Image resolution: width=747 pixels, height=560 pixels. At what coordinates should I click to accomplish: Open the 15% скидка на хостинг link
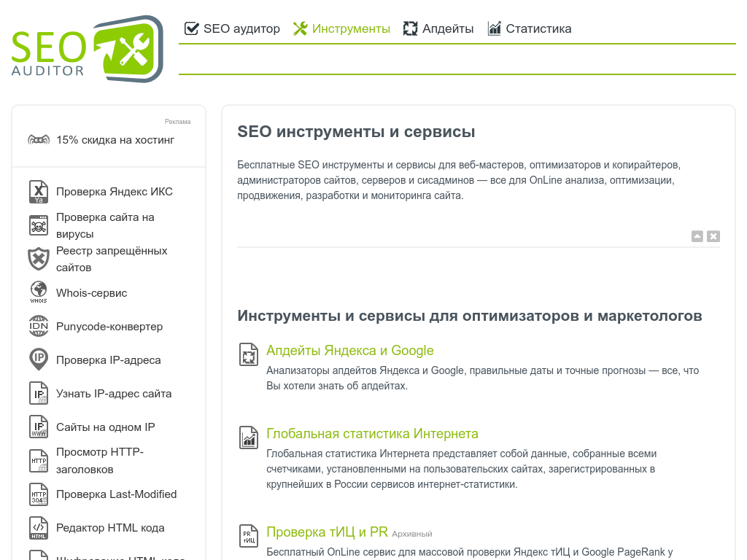(x=115, y=140)
